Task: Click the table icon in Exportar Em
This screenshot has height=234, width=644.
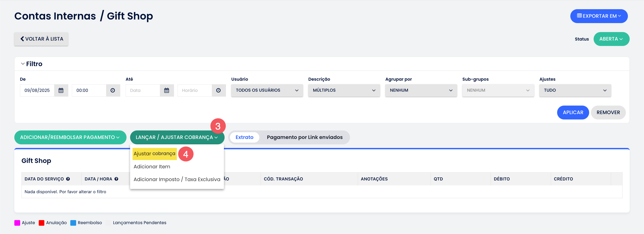Action: tap(579, 16)
